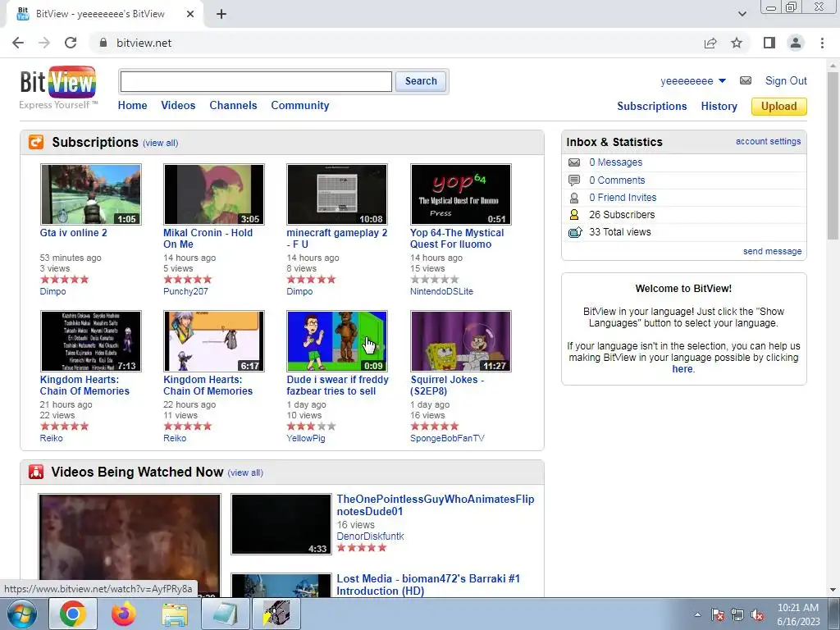Open the Chrome profile avatar
The height and width of the screenshot is (630, 840).
tap(796, 43)
